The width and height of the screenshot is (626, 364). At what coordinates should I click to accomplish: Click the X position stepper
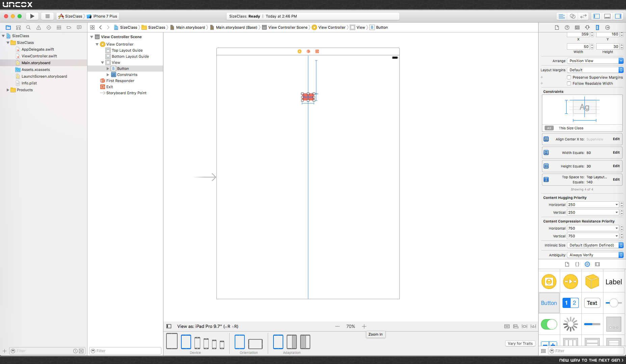[x=592, y=34]
